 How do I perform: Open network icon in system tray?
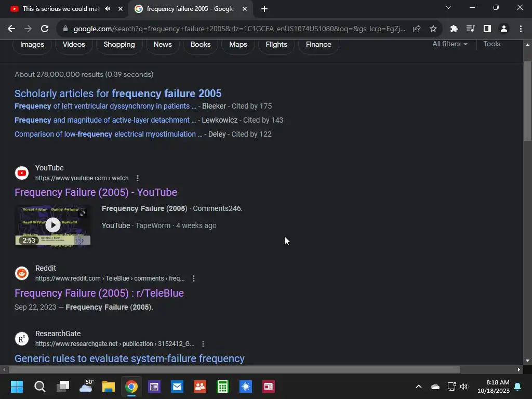(451, 387)
